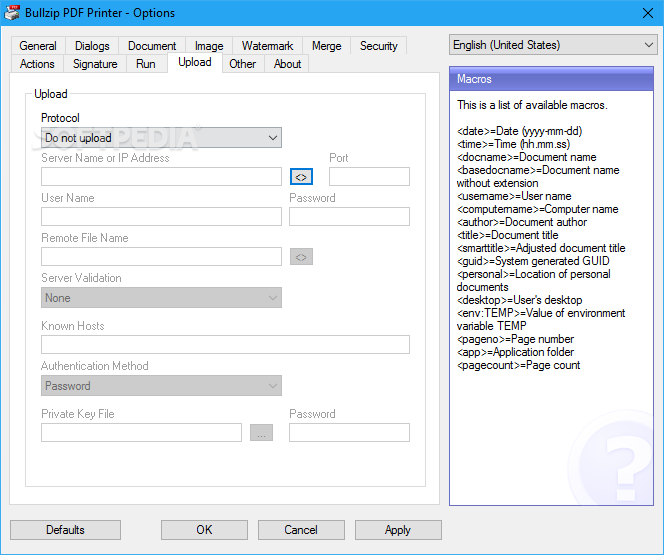664x555 pixels.
Task: Click the macro button beside Remote File Name
Action: click(x=301, y=257)
